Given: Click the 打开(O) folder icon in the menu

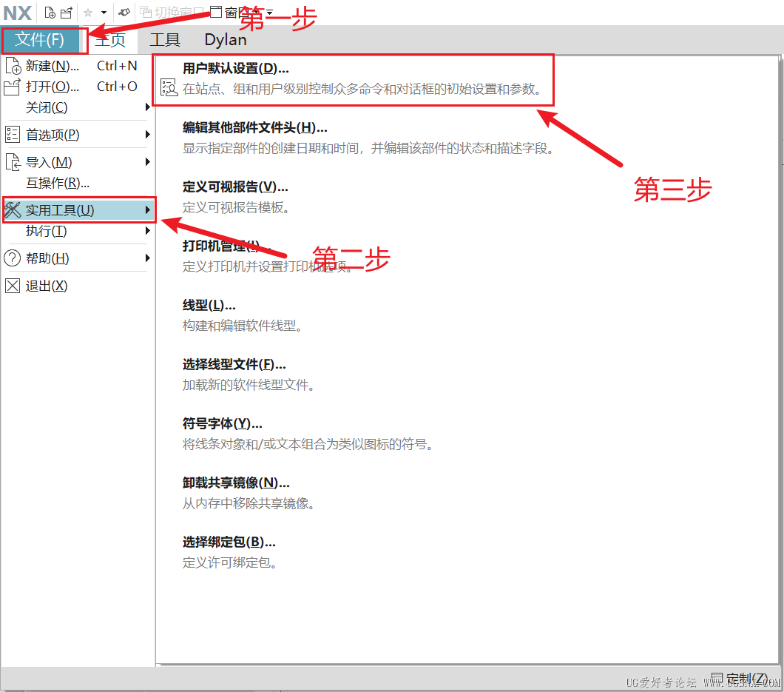Looking at the screenshot, I should (x=13, y=87).
